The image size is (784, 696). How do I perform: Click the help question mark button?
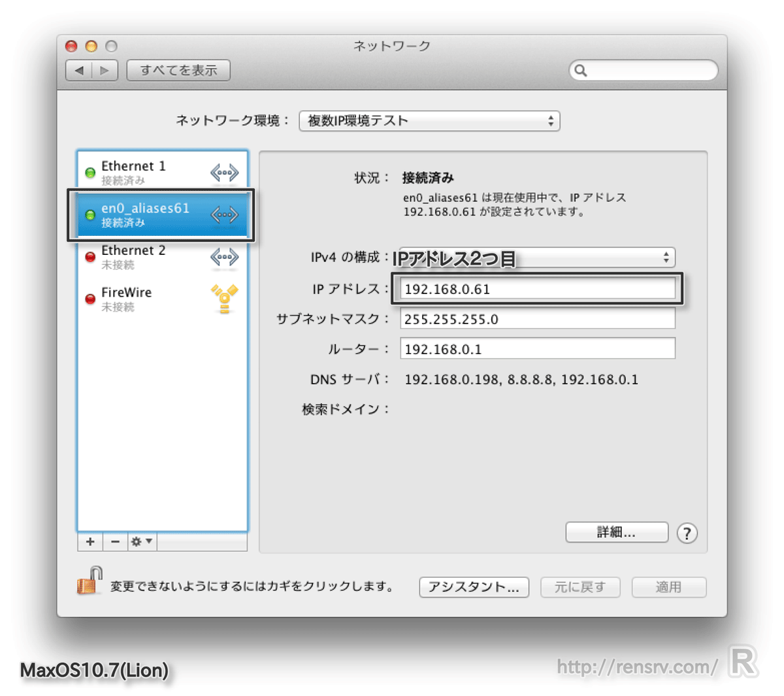687,533
